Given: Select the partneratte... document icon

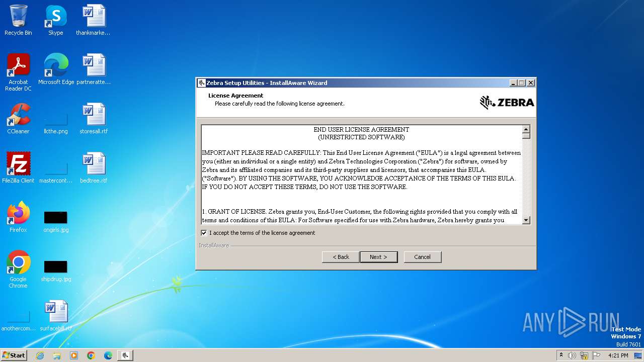Looking at the screenshot, I should click(x=94, y=69).
